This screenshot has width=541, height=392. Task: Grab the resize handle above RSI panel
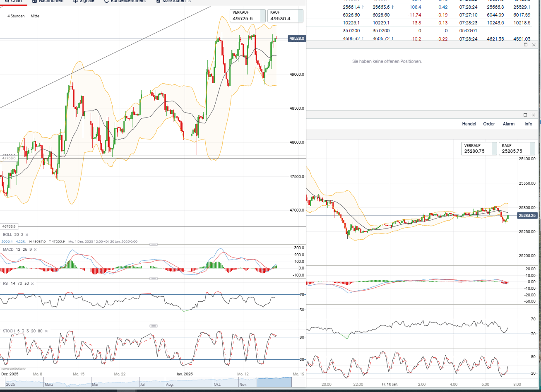pyautogui.click(x=153, y=279)
